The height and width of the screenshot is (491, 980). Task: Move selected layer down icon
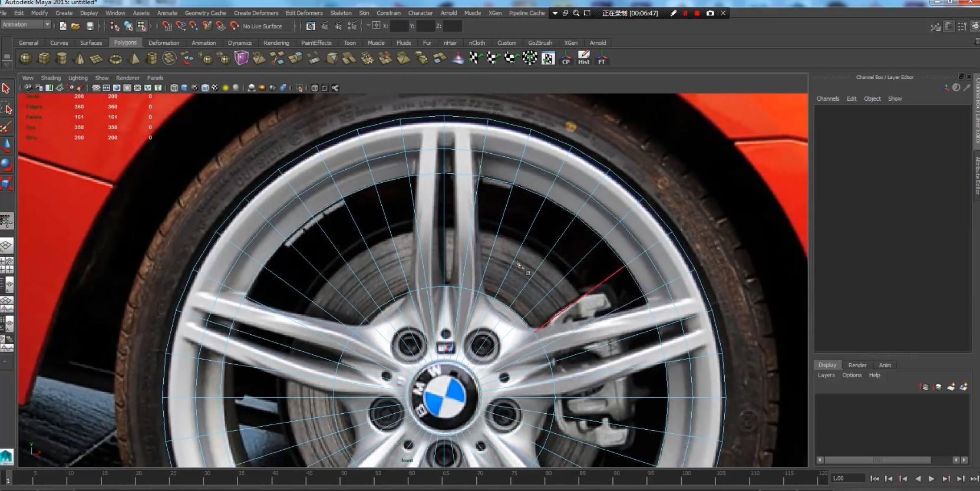point(938,387)
